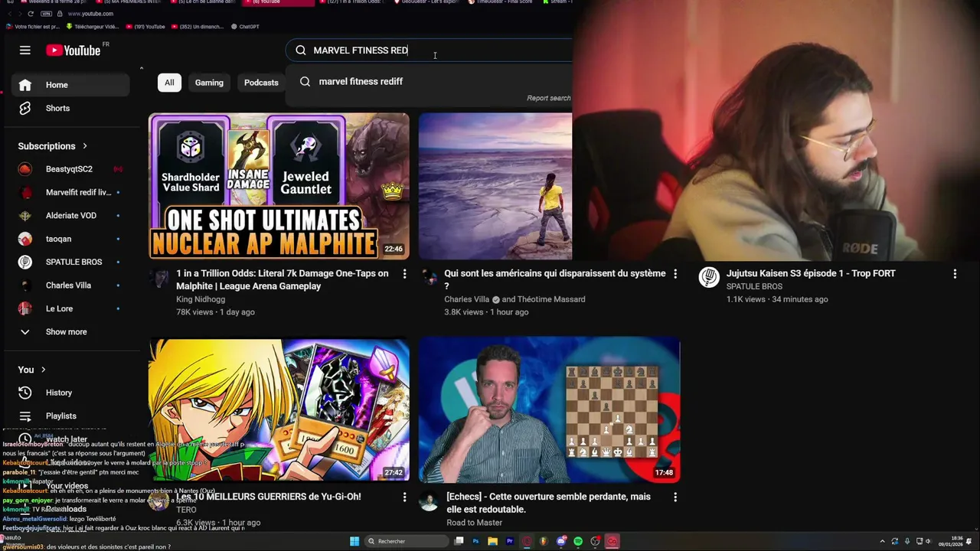Open 'Jujutsu Kaisen S3 épisode 1' video title
Screen dimensions: 980x551
(811, 273)
